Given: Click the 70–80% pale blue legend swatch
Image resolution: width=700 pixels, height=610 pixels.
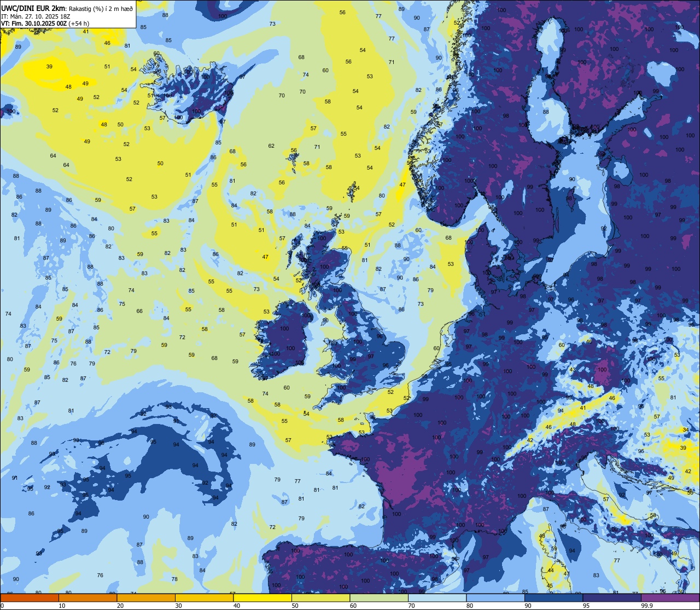Looking at the screenshot, I should point(437,597).
